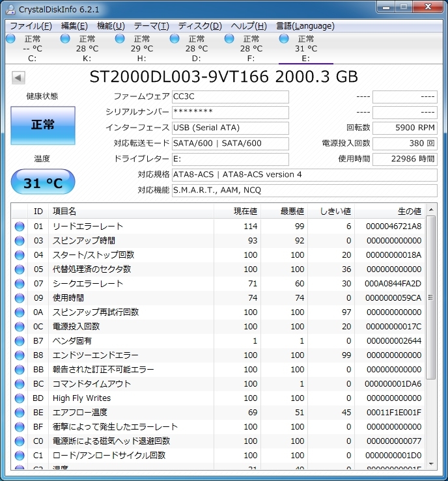This screenshot has height=481, width=448.
Task: Click status orb of High Fly Writes row
Action: [20, 398]
